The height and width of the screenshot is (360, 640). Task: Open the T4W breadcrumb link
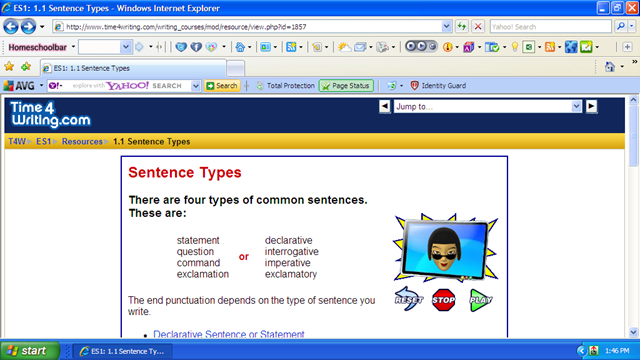17,142
